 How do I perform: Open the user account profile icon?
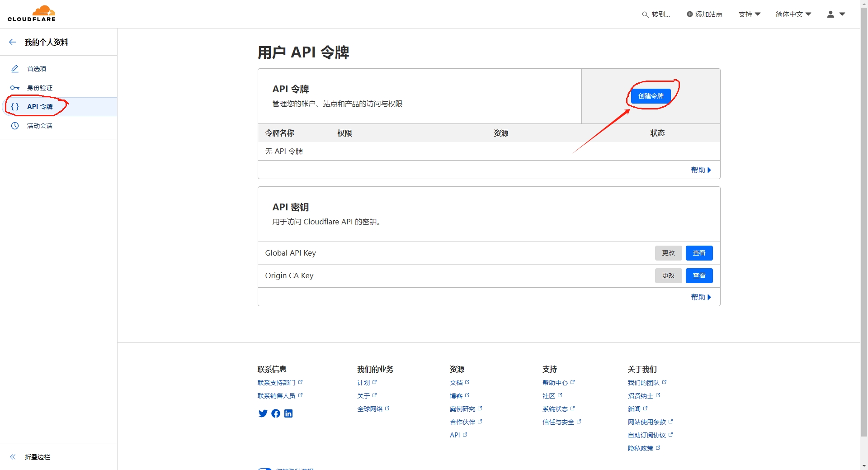(x=830, y=14)
